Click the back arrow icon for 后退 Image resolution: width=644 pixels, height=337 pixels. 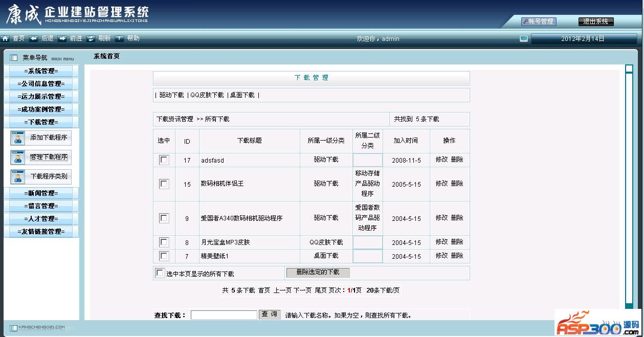[x=34, y=39]
